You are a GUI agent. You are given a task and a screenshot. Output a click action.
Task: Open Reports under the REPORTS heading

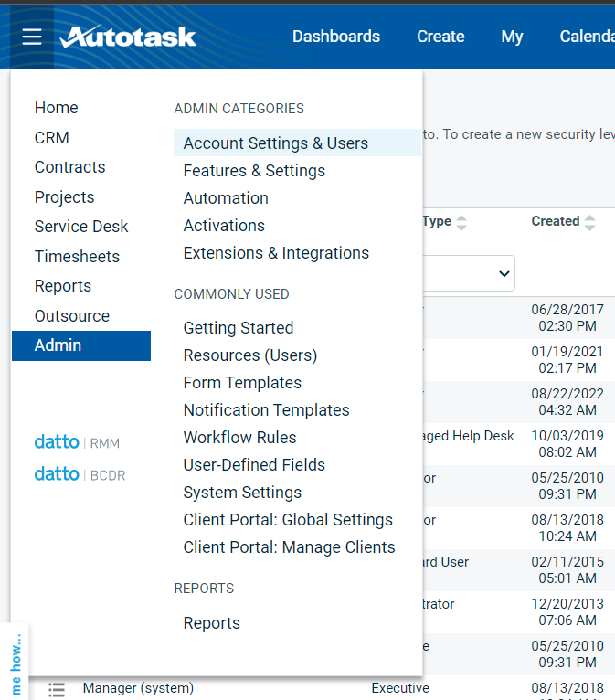click(x=211, y=622)
